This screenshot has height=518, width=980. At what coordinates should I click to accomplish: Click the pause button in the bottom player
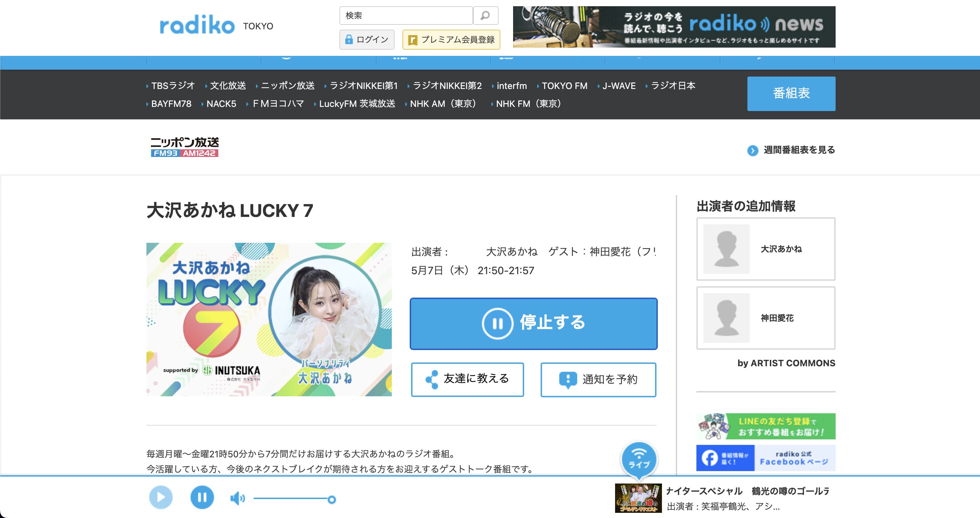coord(202,497)
